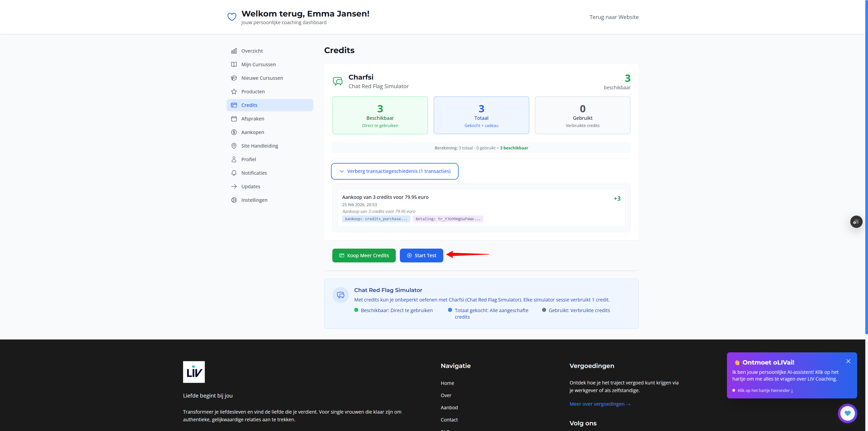Open the Meer over vergoedingen link
The image size is (868, 431).
[x=599, y=404]
